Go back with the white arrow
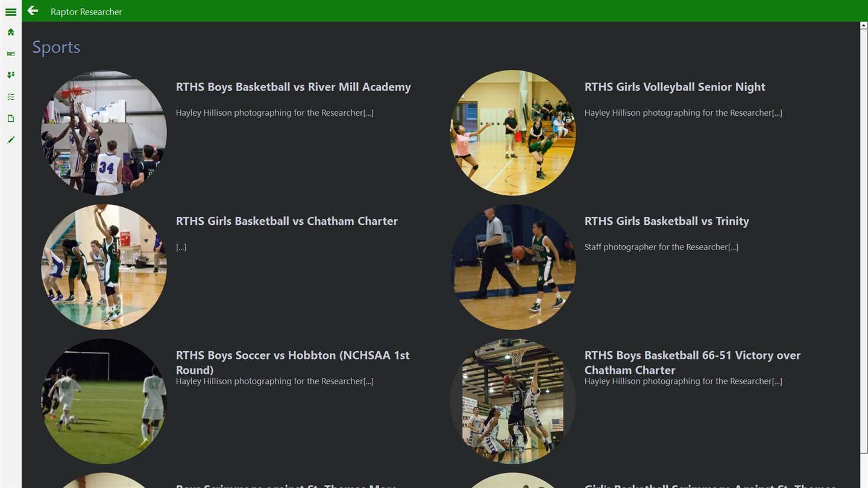Image resolution: width=868 pixels, height=488 pixels. pyautogui.click(x=33, y=11)
